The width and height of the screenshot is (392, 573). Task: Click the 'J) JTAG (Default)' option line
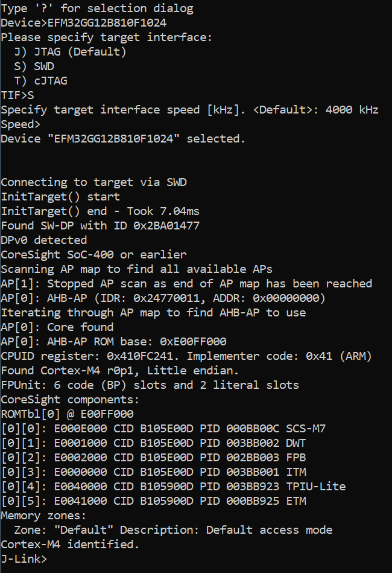pos(71,51)
